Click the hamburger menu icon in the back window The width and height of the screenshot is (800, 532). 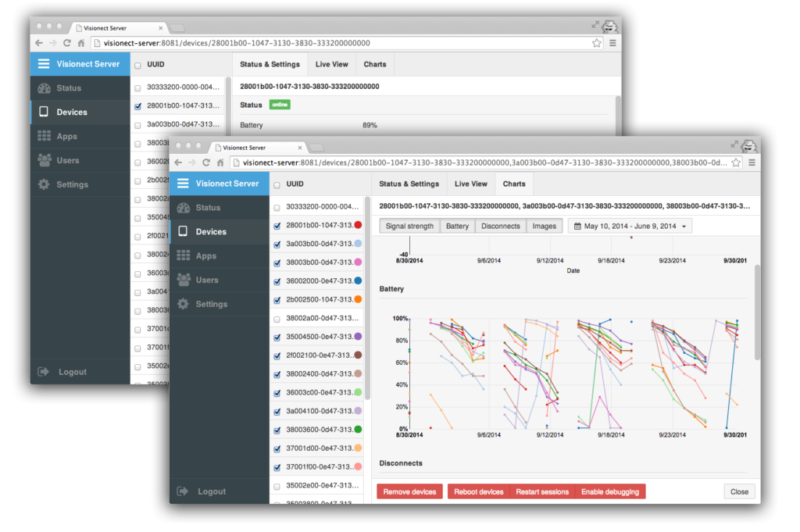click(44, 64)
